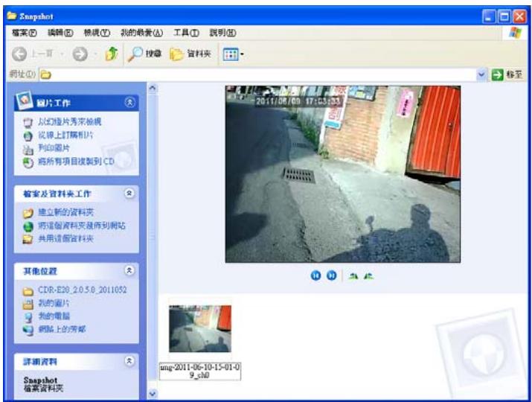Viewport: 532px width, 402px height.
Task: Rotate the image counterclockwise
Action: (x=368, y=276)
